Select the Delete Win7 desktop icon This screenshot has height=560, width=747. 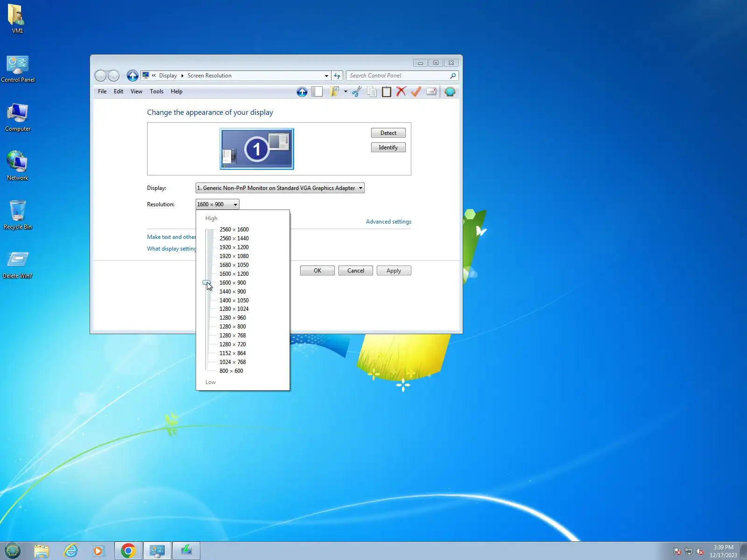(18, 265)
